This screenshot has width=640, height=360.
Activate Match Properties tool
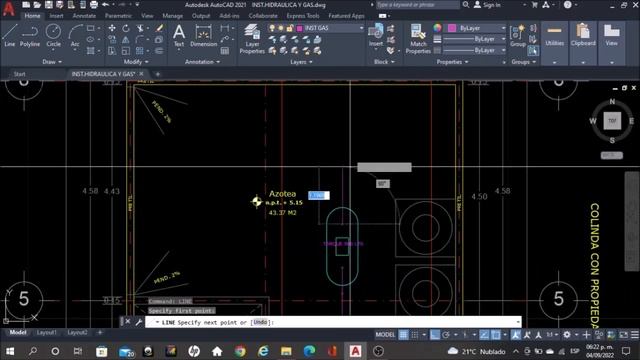(418, 39)
